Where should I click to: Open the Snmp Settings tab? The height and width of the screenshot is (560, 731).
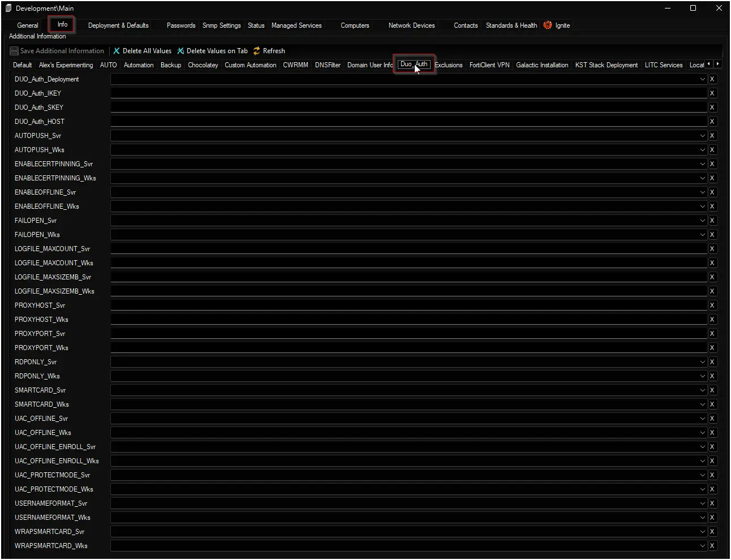(x=222, y=25)
